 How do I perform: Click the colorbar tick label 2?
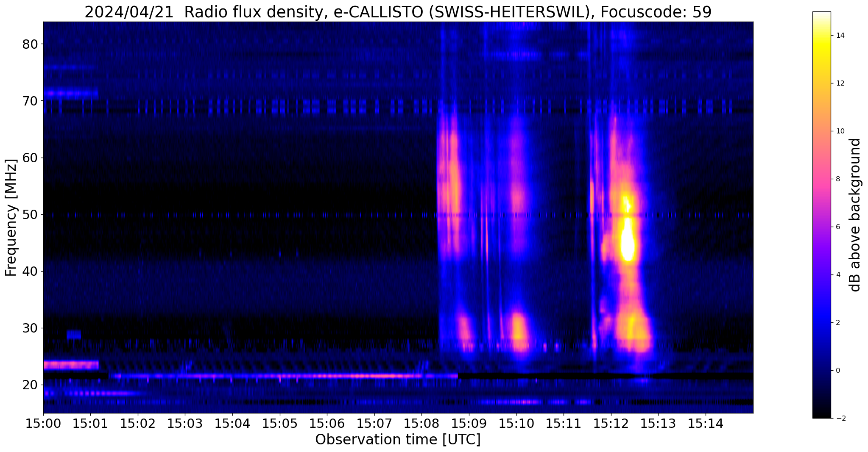click(837, 323)
